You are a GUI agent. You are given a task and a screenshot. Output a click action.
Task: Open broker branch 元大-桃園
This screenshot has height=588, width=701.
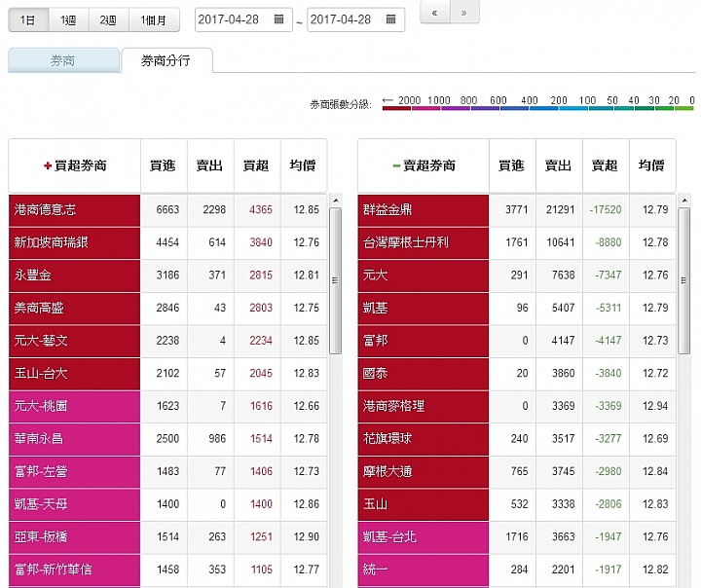74,406
